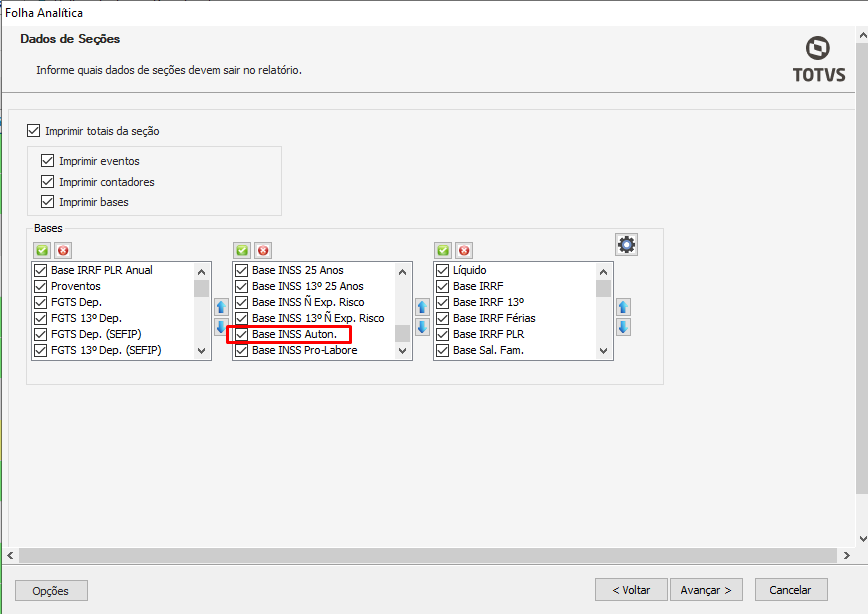868x614 pixels.
Task: Toggle the Líquido base checkbox
Action: pos(442,270)
